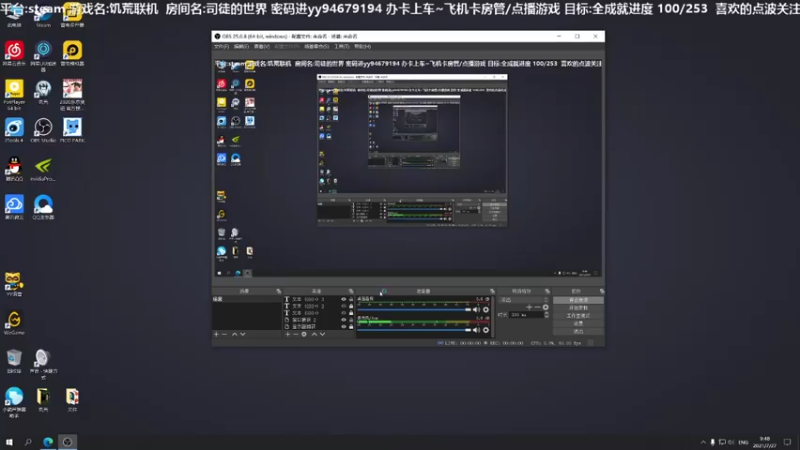Add a new scene with plus icon

(216, 334)
